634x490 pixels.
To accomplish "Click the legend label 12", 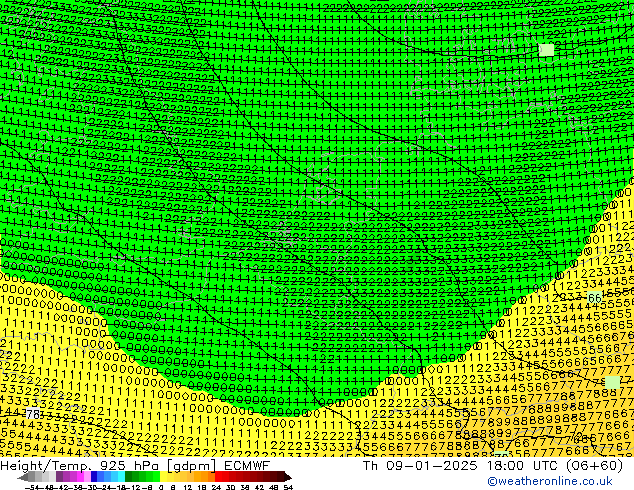I will point(188,487).
